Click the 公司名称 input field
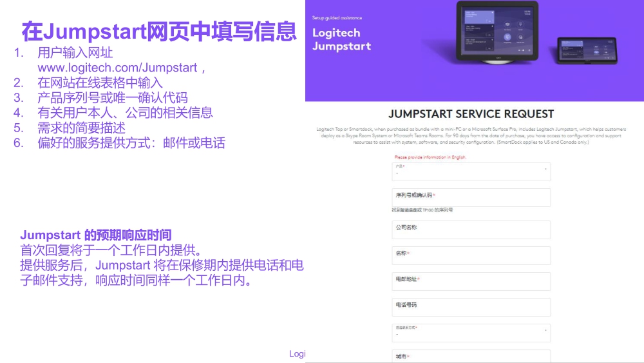644x363 pixels. [x=471, y=230]
